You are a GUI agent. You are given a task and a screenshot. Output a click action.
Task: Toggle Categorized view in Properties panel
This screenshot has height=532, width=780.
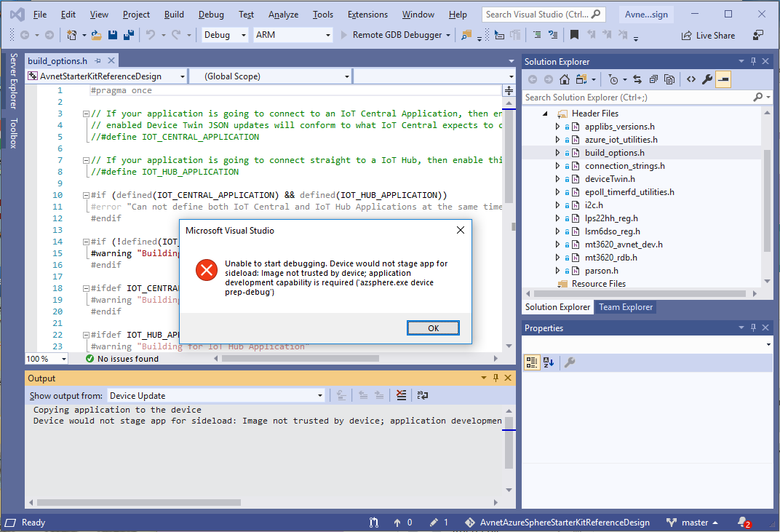tap(531, 362)
